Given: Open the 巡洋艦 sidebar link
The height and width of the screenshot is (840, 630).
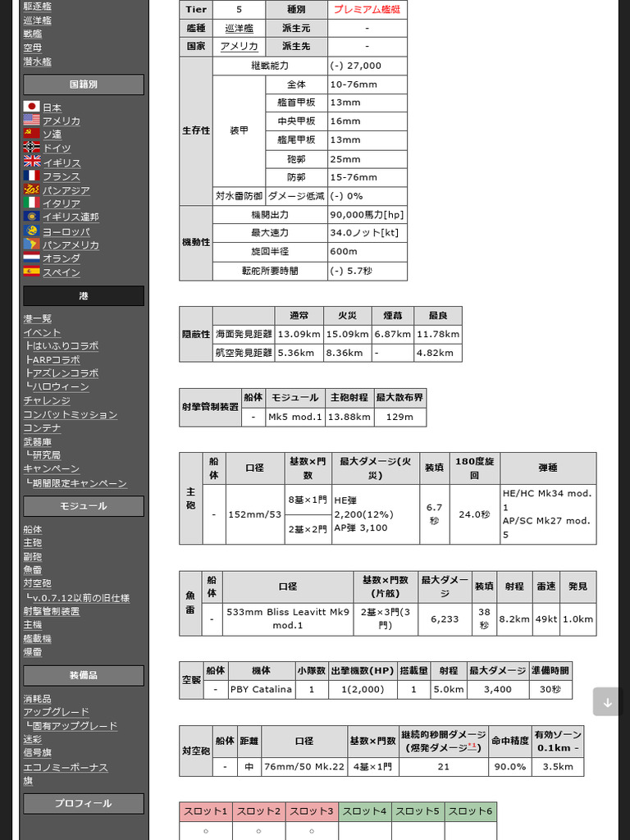Looking at the screenshot, I should point(38,21).
